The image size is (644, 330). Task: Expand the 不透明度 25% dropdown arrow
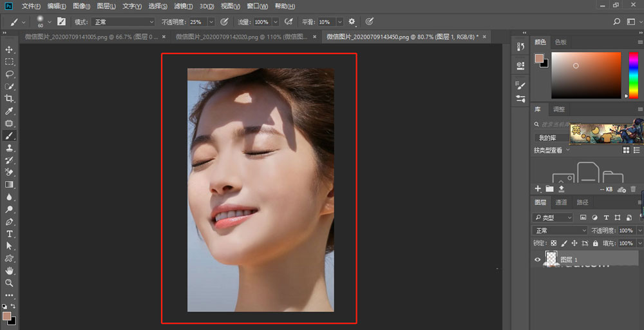(211, 22)
